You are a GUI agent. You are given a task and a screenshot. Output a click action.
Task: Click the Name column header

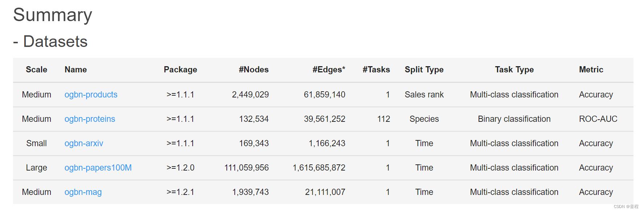pyautogui.click(x=75, y=70)
